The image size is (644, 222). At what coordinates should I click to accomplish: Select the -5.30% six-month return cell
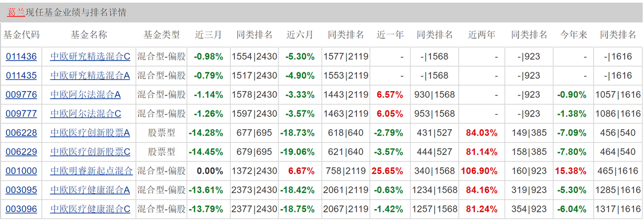(x=300, y=57)
